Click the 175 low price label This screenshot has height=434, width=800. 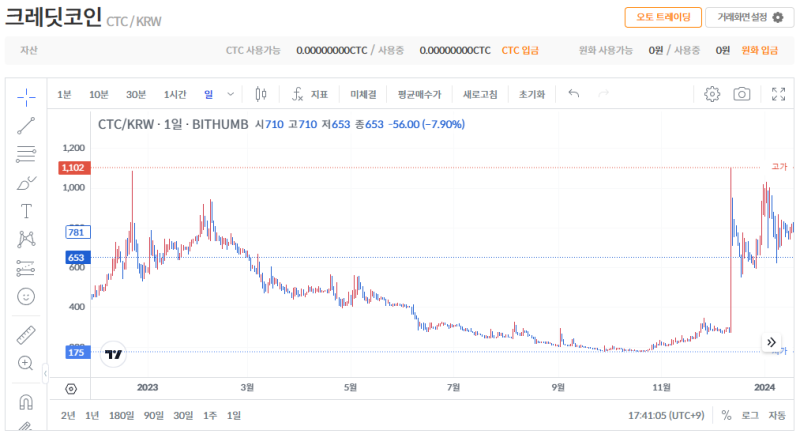78,352
